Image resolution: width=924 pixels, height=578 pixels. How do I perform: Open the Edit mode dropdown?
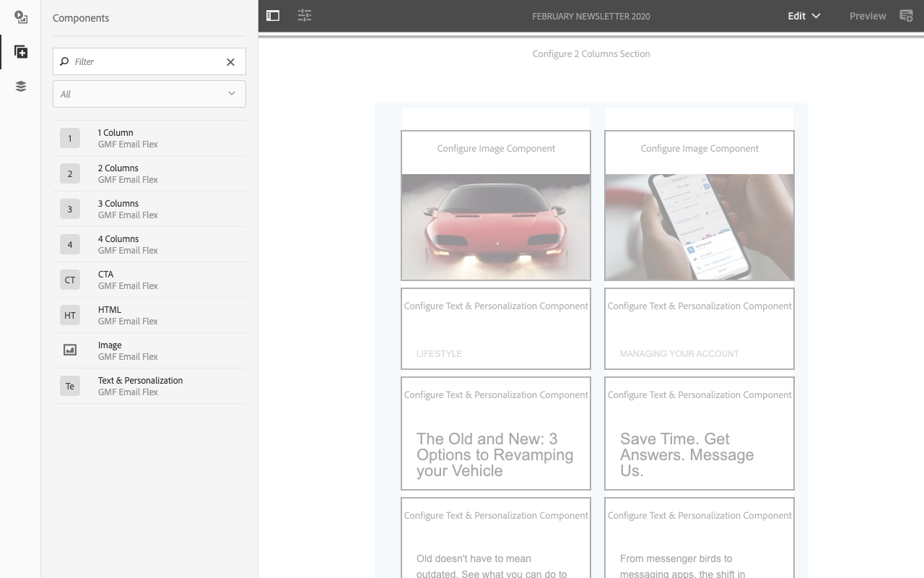pos(804,16)
